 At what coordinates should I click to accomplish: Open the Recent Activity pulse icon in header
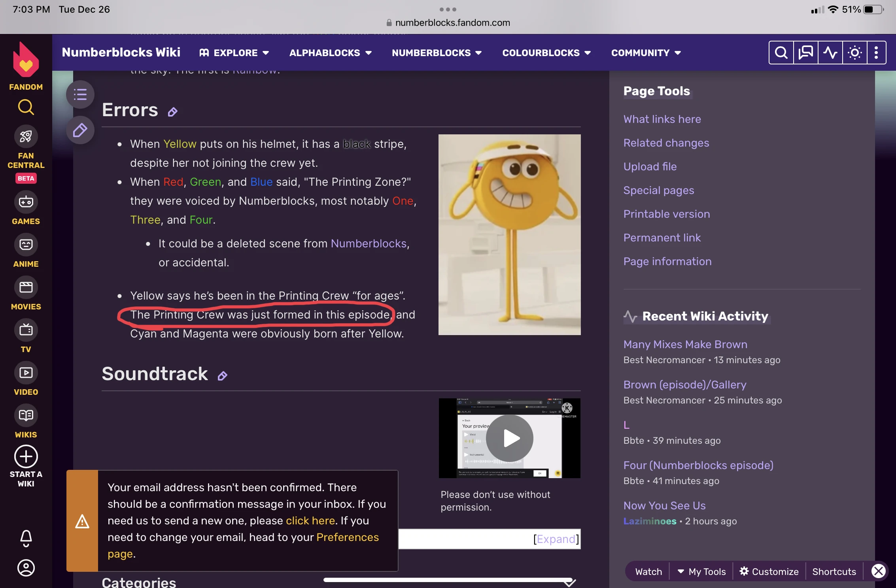click(830, 53)
